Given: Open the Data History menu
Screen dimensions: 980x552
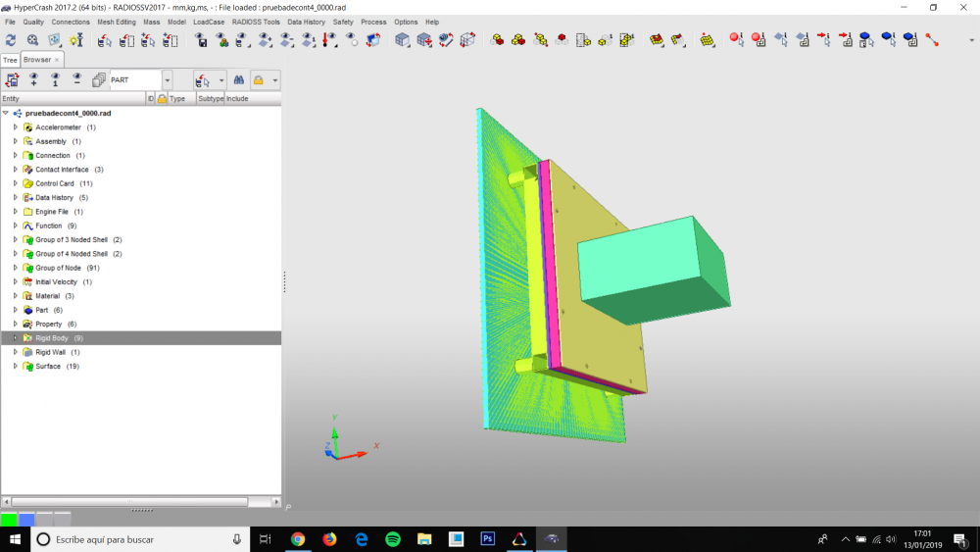Looking at the screenshot, I should pyautogui.click(x=306, y=22).
